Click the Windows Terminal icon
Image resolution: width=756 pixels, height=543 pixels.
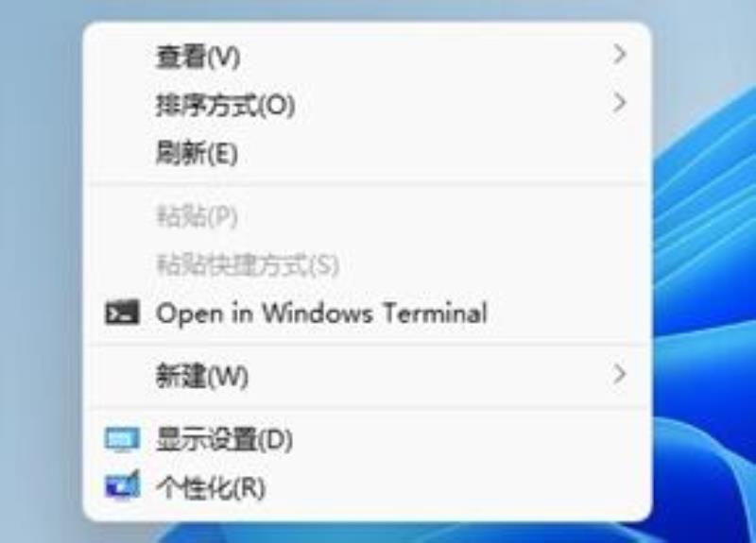click(123, 313)
